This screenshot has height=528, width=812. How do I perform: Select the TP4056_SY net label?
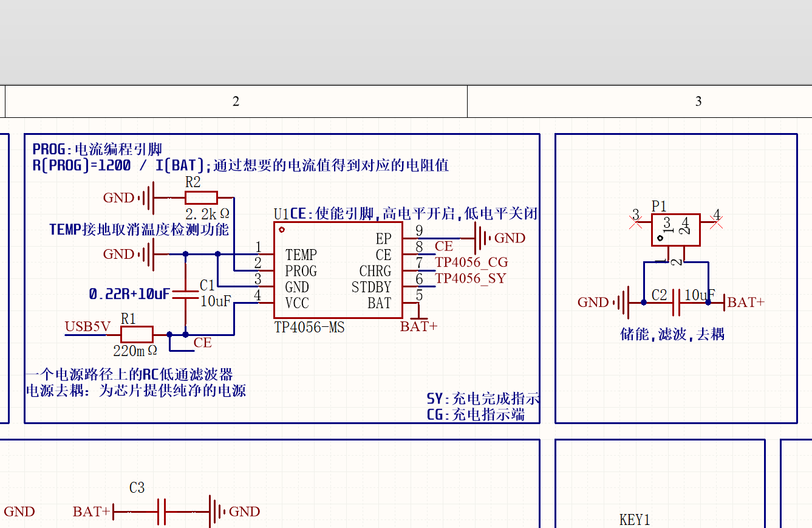pyautogui.click(x=471, y=278)
